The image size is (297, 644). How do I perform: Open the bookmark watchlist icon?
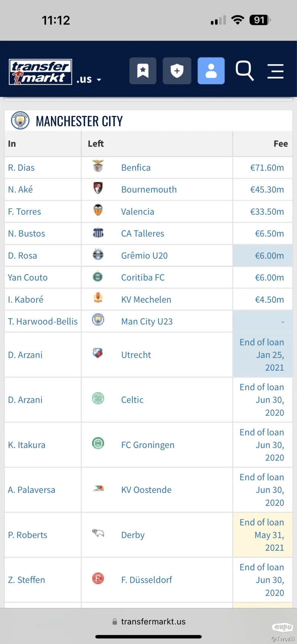143,71
